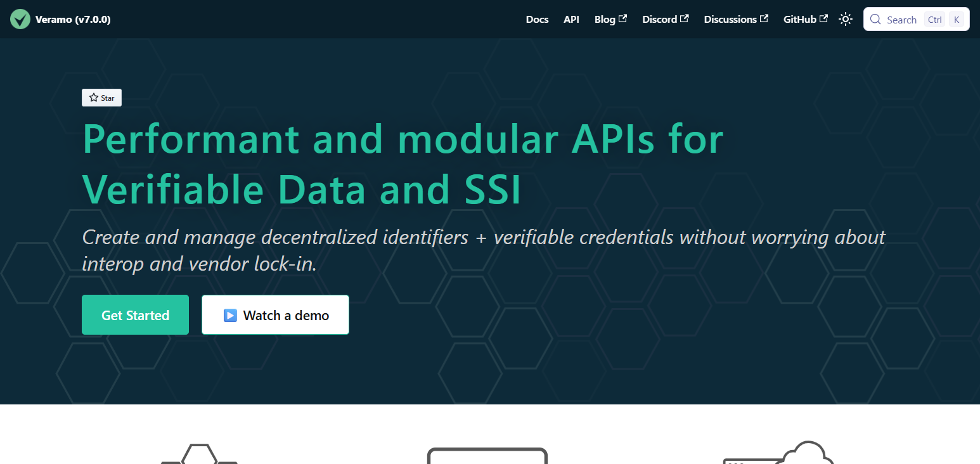Click the Veramo logo icon
Screen dimensions: 980x464
coord(20,19)
